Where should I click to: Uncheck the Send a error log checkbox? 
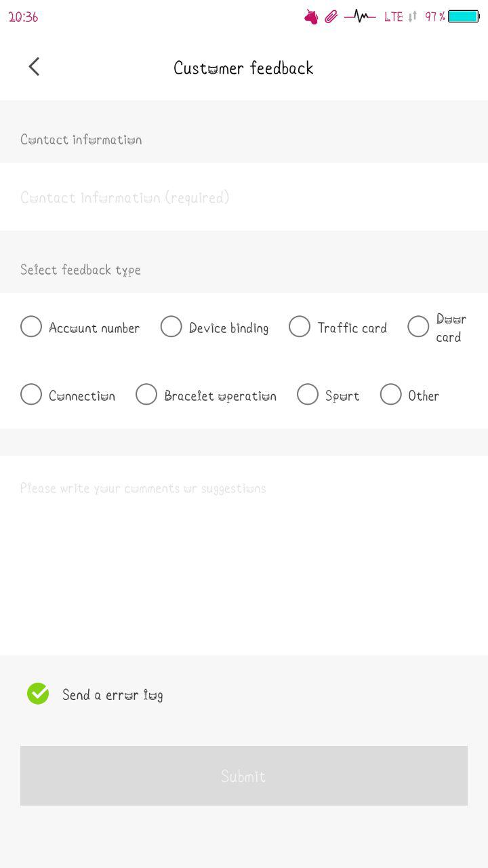coord(38,694)
